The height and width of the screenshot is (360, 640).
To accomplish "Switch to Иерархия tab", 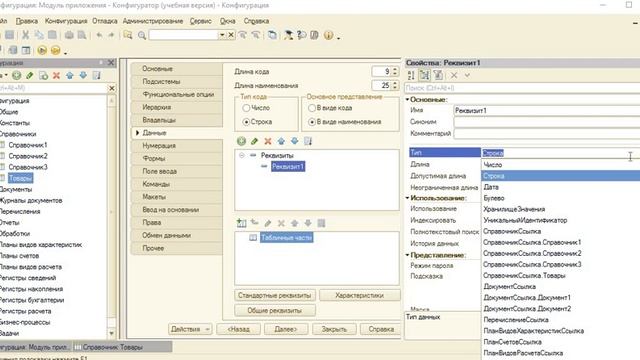I will pos(177,107).
